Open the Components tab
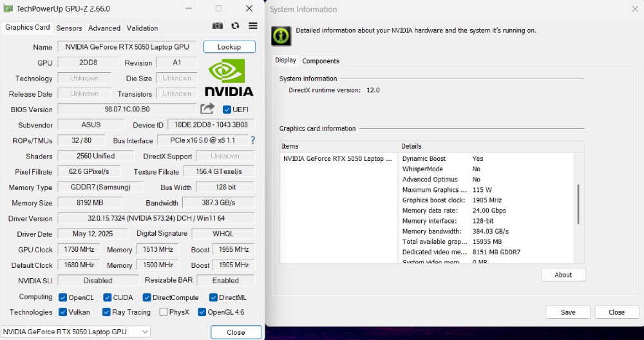This screenshot has width=644, height=340. [x=321, y=61]
